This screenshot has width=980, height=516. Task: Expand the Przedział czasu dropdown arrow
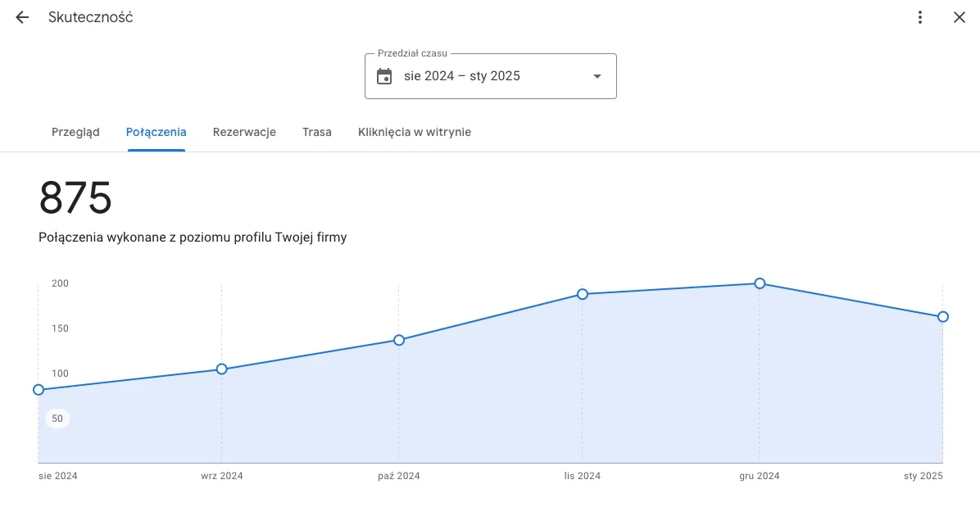[597, 76]
